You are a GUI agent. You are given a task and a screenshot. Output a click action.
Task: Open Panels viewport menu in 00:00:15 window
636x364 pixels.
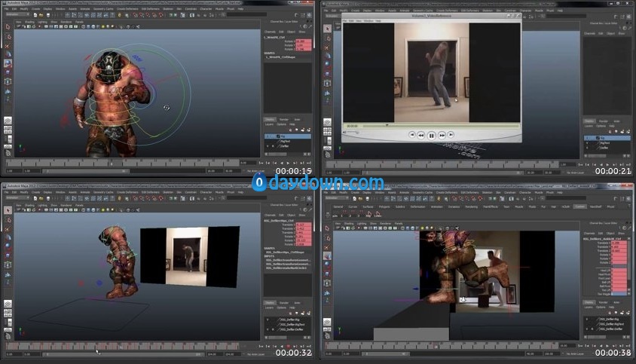coord(80,22)
